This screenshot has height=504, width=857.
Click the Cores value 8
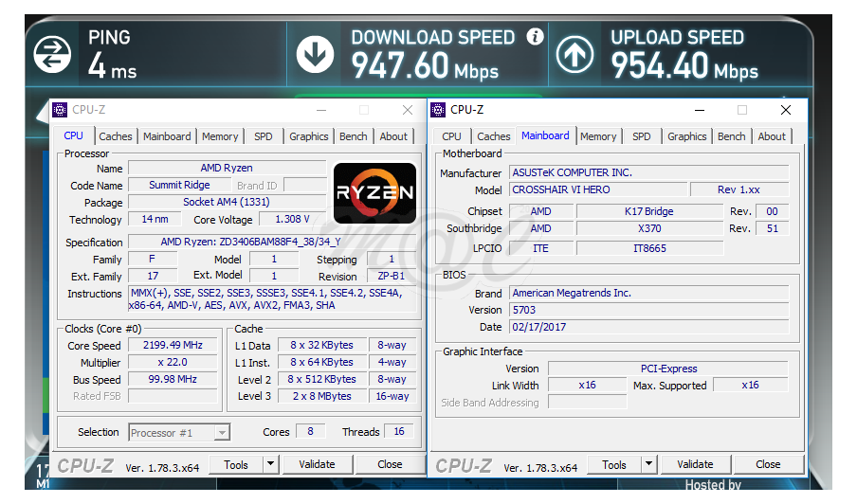pyautogui.click(x=310, y=431)
